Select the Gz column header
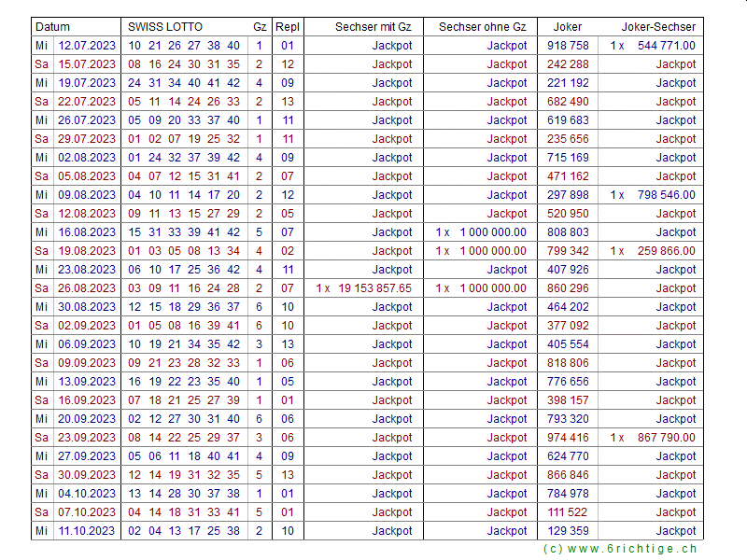The height and width of the screenshot is (560, 747). pos(259,27)
